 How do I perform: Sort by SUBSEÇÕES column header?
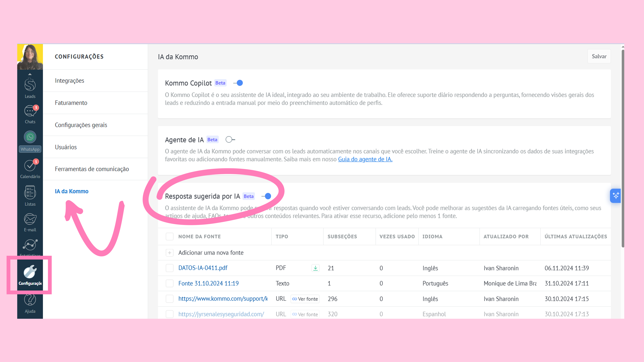click(x=342, y=236)
